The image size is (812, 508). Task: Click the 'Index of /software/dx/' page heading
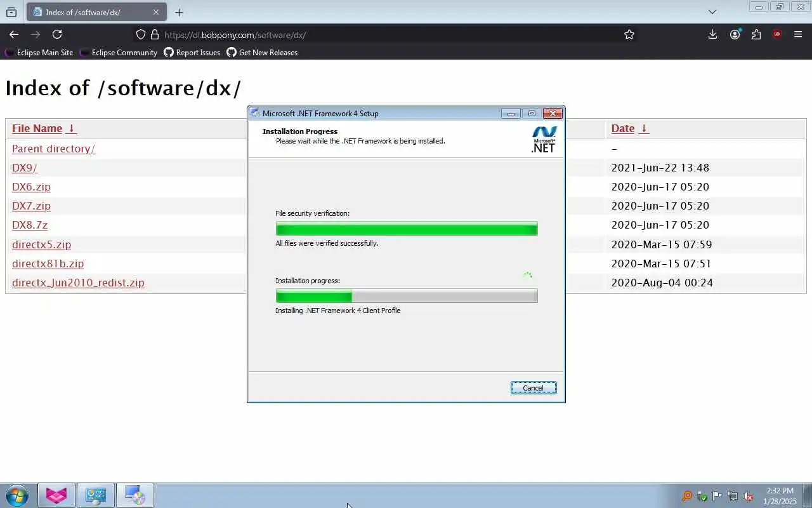pyautogui.click(x=123, y=88)
